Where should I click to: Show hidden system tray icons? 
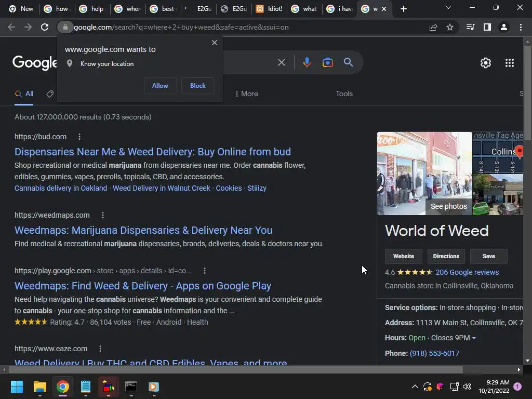click(415, 387)
